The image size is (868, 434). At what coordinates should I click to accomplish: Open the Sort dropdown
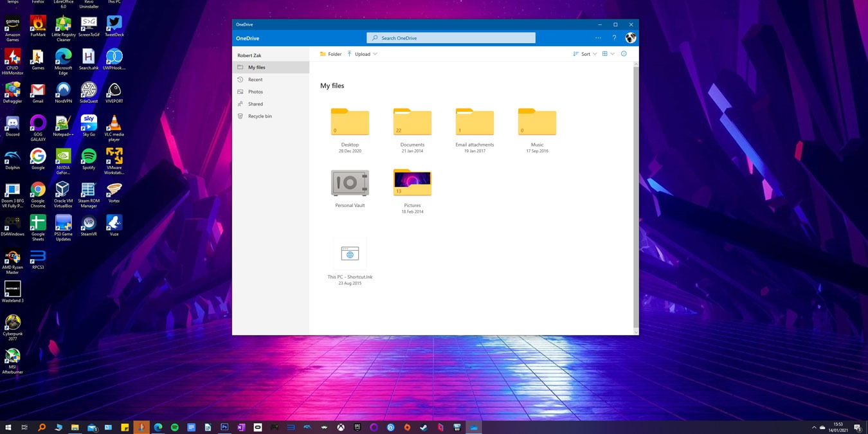584,53
